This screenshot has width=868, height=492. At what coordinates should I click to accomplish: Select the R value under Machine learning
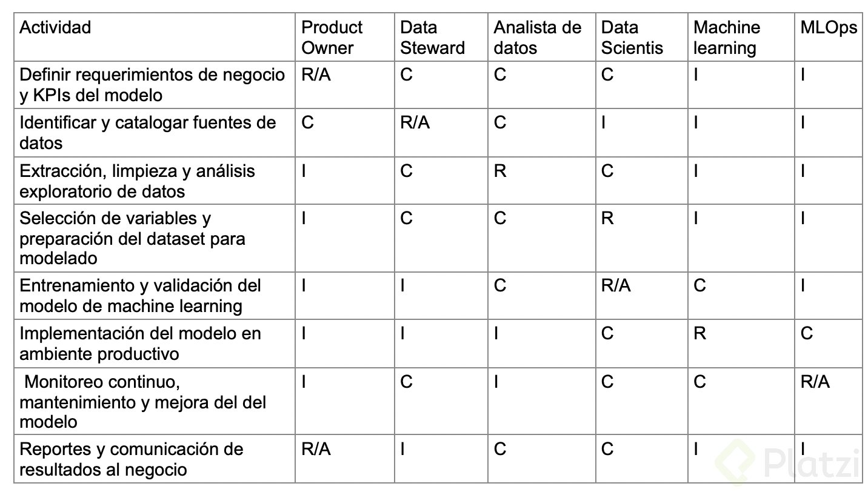point(699,334)
